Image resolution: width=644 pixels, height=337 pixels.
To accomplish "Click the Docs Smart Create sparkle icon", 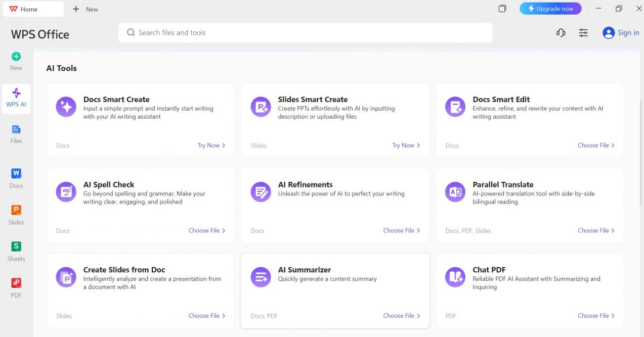I will (66, 107).
